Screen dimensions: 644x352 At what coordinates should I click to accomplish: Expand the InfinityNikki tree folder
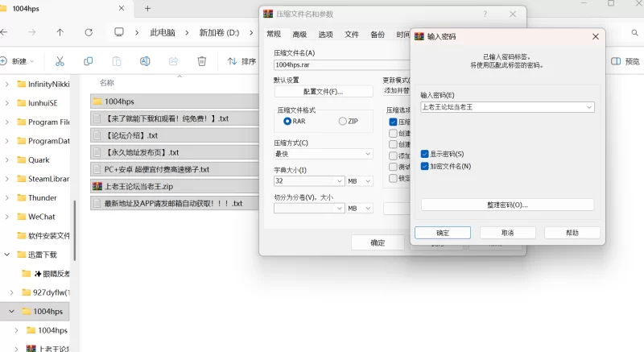click(x=7, y=85)
